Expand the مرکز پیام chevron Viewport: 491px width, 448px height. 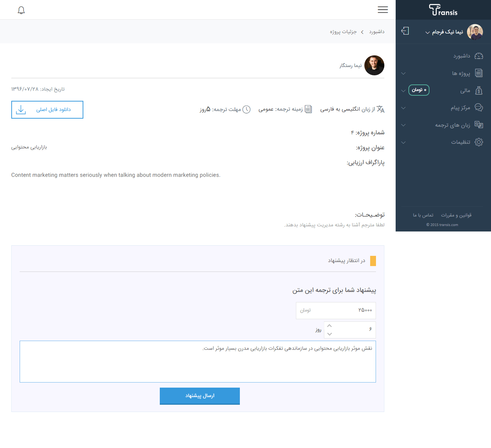[x=403, y=108]
